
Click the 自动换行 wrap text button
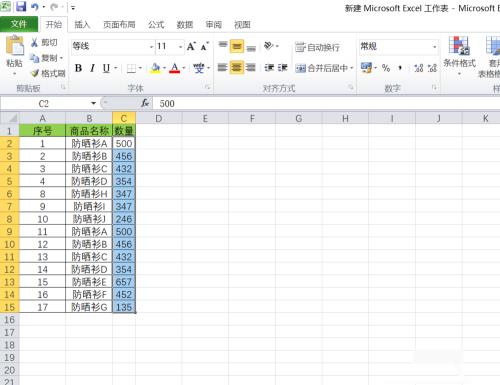(x=318, y=47)
